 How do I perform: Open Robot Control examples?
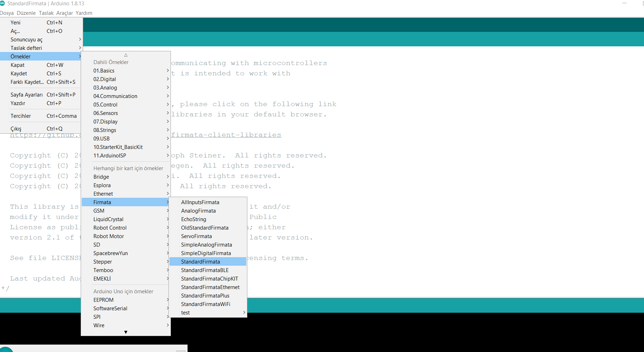click(x=126, y=228)
